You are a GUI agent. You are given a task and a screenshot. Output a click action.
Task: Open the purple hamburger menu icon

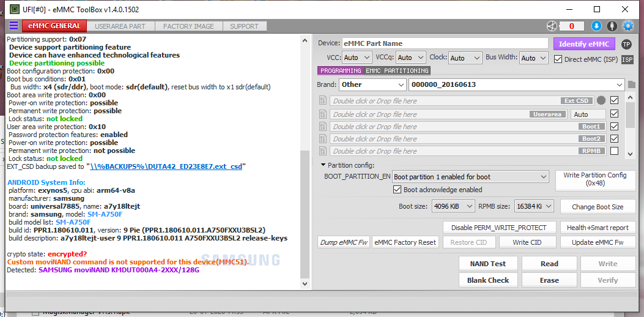pyautogui.click(x=14, y=26)
